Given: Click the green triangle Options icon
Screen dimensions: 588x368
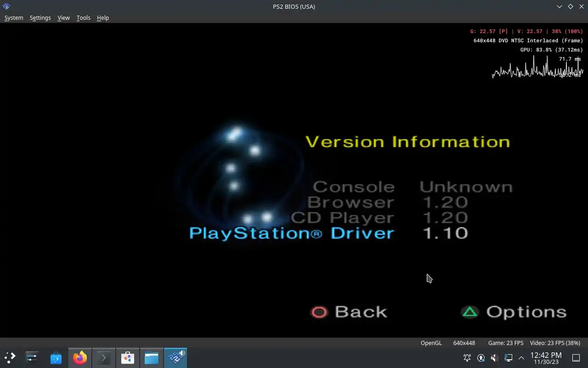Looking at the screenshot, I should click(x=470, y=312).
